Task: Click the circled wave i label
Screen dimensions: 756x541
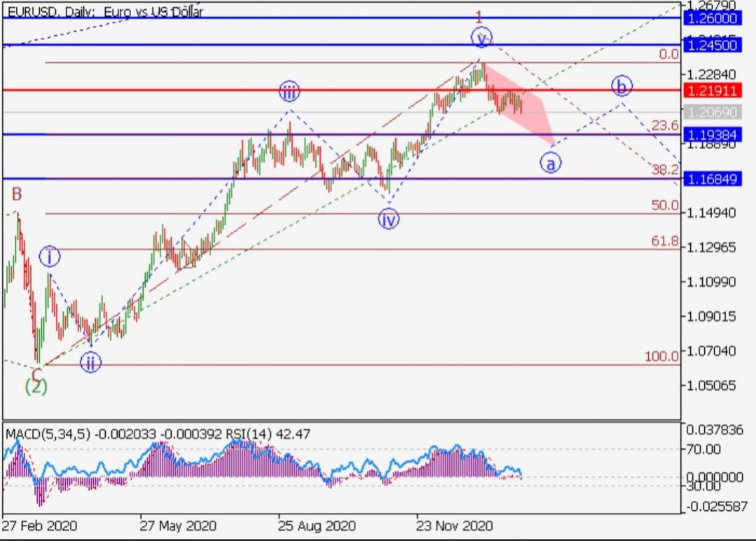Action: [x=49, y=257]
